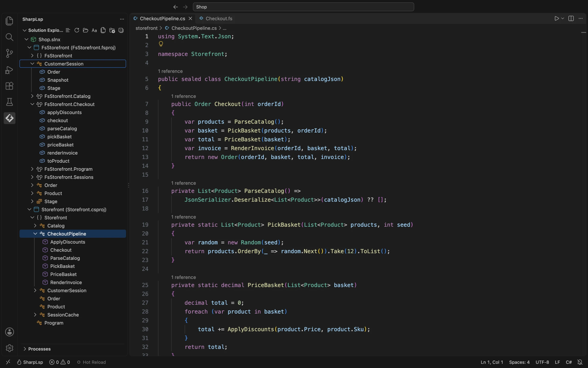Image resolution: width=588 pixels, height=368 pixels.
Task: Open editor more actions menu
Action: click(x=580, y=19)
